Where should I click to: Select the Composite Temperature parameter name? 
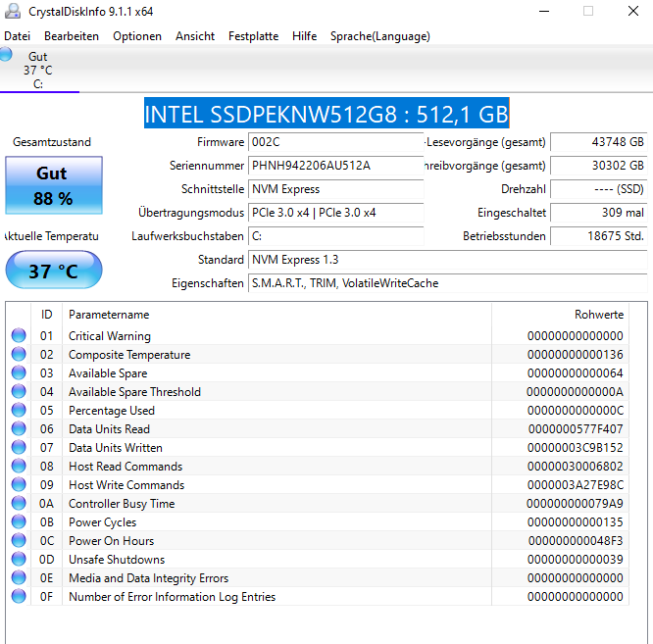point(129,355)
